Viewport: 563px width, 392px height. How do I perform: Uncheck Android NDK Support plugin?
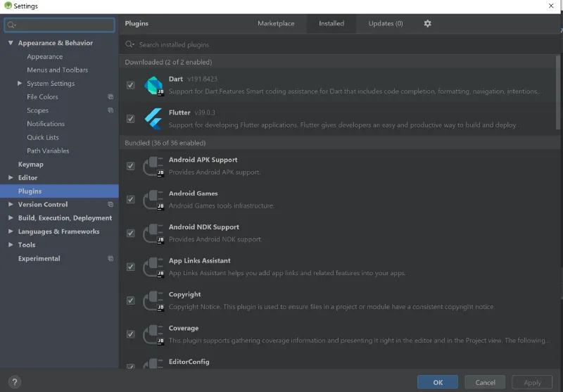[x=131, y=234]
